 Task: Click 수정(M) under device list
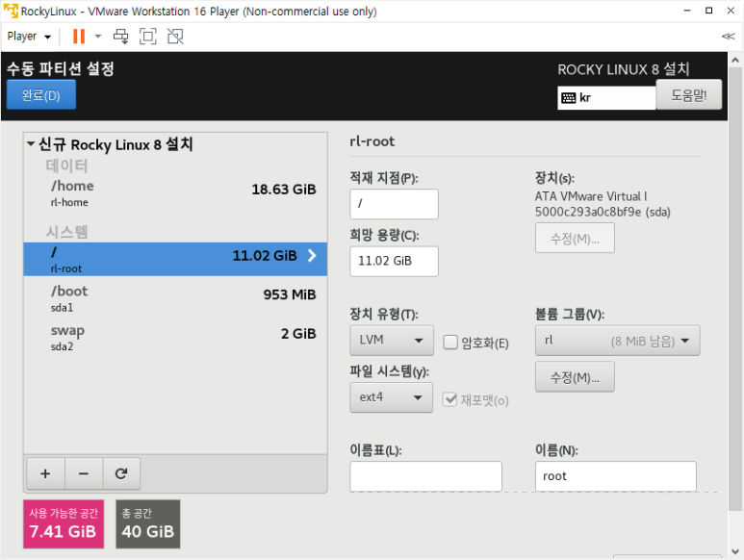(x=575, y=238)
